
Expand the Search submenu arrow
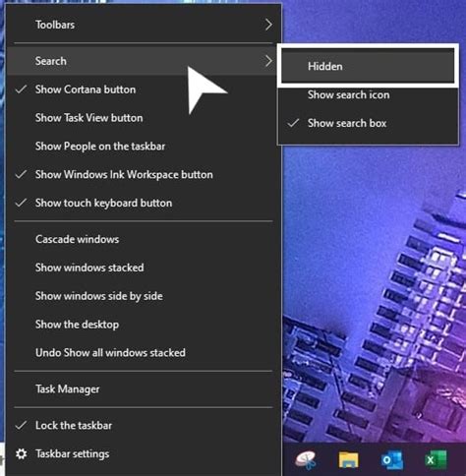pyautogui.click(x=268, y=61)
